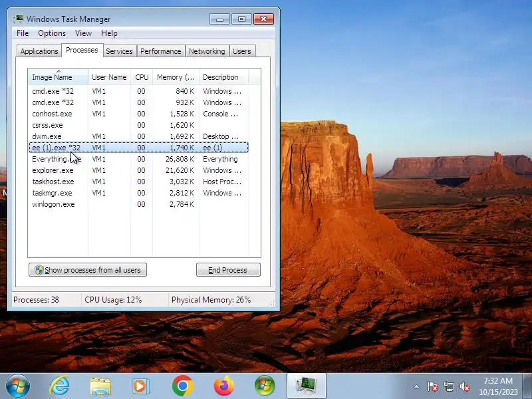This screenshot has height=399, width=532.
Task: Select the dwm.exe process row
Action: [x=139, y=136]
